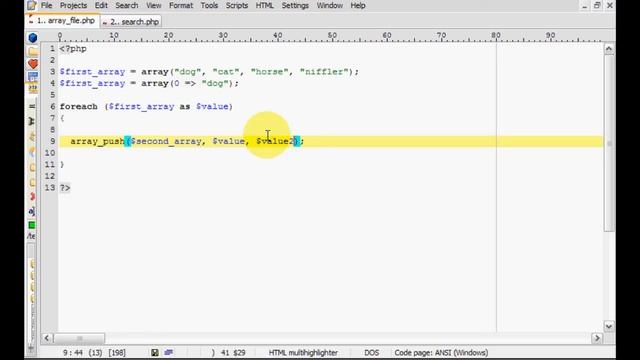Screen dimensions: 640x360
Task: Click line number 13 in the gutter
Action: [50, 188]
